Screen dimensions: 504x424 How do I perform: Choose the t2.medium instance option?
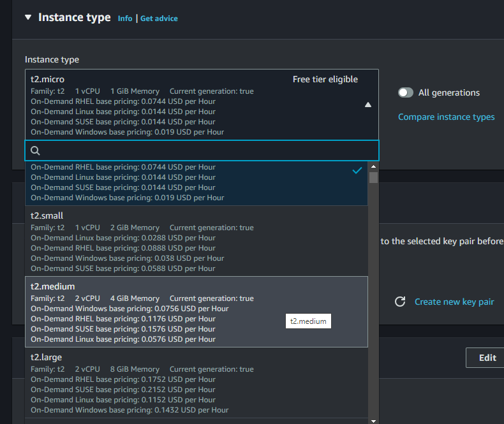click(x=196, y=312)
